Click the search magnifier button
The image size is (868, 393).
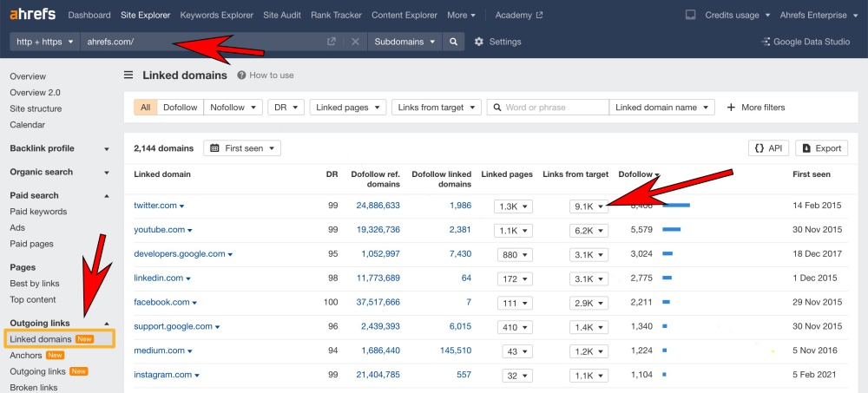click(x=453, y=42)
